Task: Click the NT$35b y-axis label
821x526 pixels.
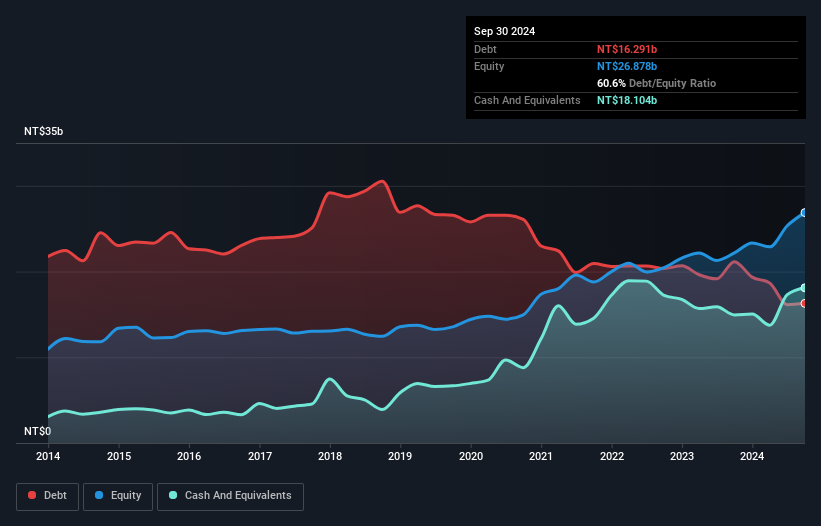Action: point(43,131)
